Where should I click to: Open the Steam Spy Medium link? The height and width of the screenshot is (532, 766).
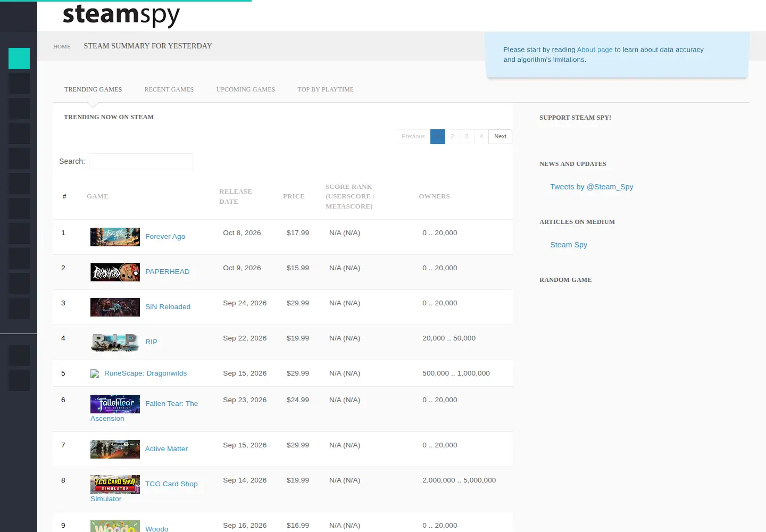pyautogui.click(x=569, y=245)
